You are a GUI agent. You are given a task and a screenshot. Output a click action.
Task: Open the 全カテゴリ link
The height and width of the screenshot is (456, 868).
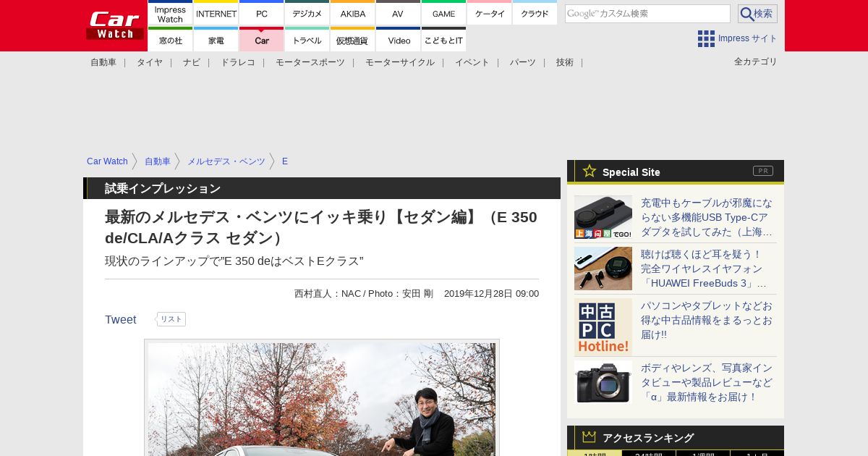756,62
